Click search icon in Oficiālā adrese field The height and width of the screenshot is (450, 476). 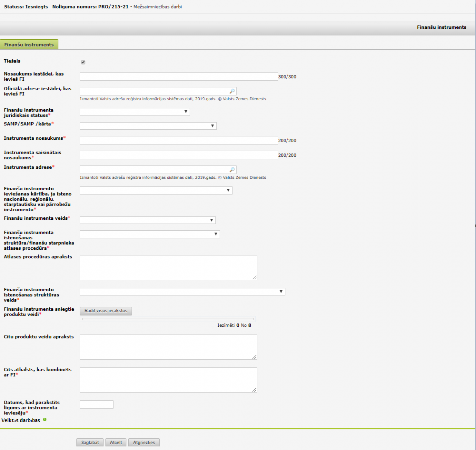coord(232,91)
